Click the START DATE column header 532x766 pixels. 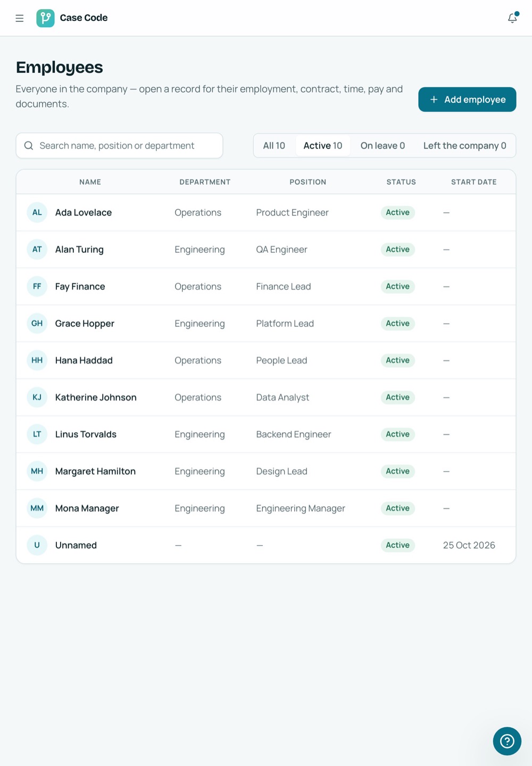pyautogui.click(x=474, y=182)
